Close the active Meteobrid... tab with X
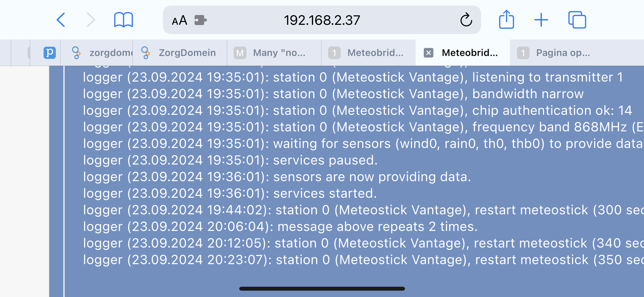This screenshot has width=644, height=297. point(429,53)
